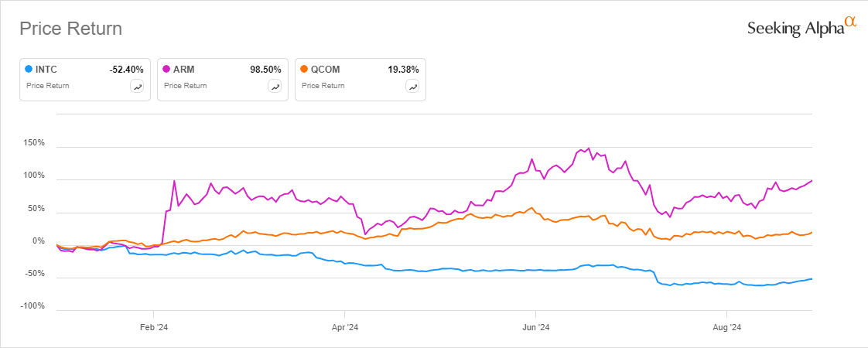Click the QCOM card's trend chart icon
The image size is (868, 348).
tap(412, 87)
